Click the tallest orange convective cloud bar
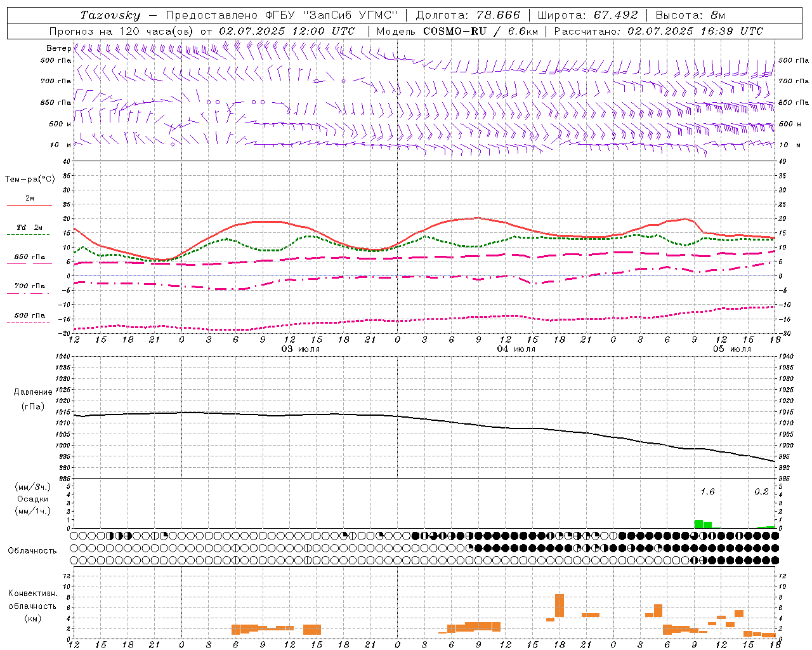The width and height of the screenshot is (812, 650). tap(560, 606)
